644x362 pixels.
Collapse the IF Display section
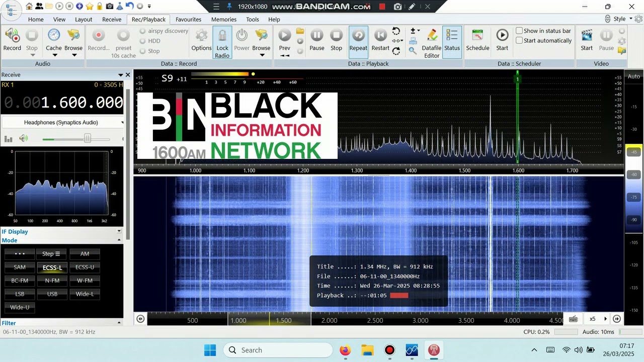[x=119, y=231]
